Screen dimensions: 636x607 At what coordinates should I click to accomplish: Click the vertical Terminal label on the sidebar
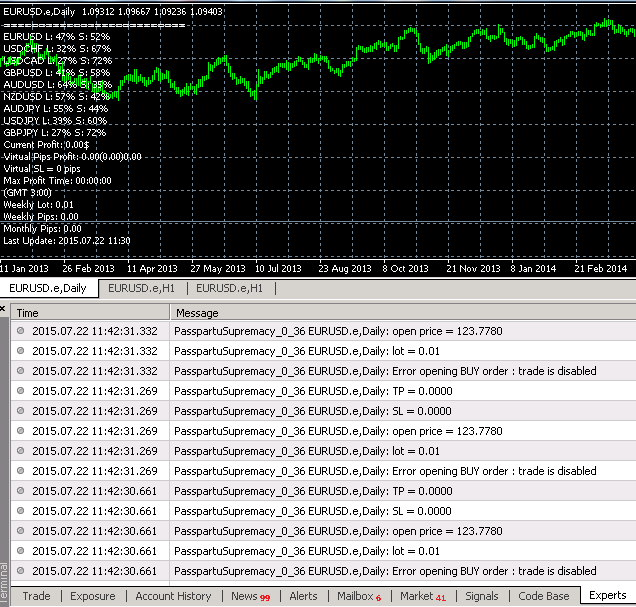[x=4, y=583]
